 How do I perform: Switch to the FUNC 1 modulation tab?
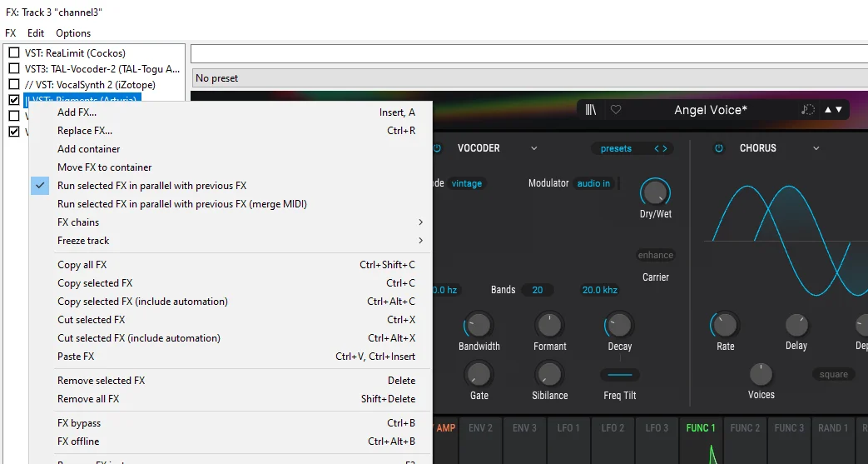(701, 428)
